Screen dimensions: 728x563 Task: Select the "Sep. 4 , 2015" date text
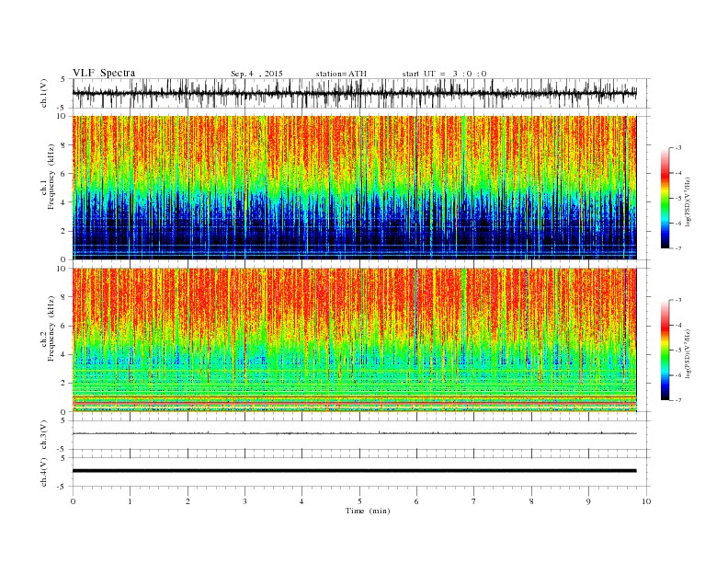pyautogui.click(x=256, y=74)
